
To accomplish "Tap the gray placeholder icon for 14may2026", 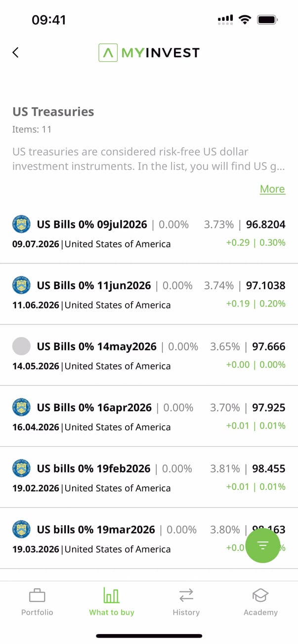I will click(x=21, y=346).
